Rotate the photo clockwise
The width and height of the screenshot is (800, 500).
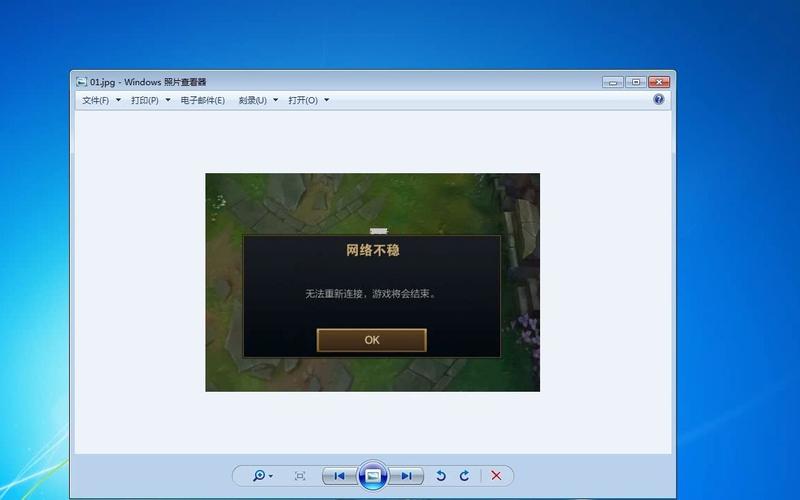tap(464, 476)
